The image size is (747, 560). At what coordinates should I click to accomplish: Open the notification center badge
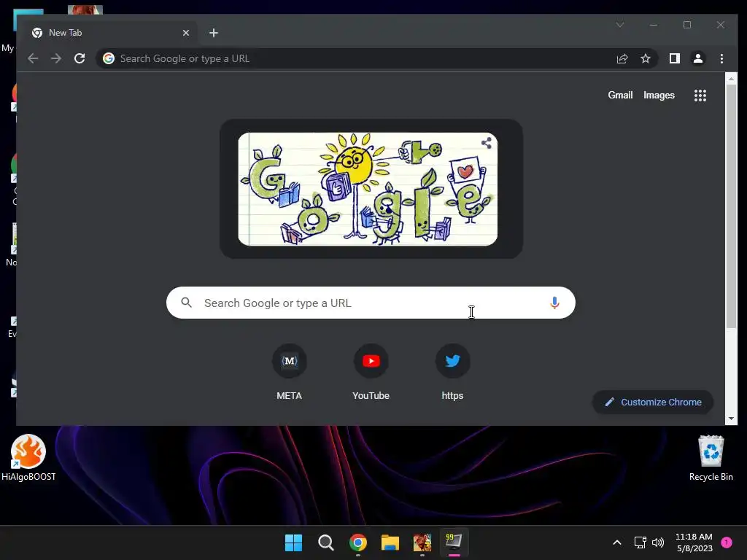click(x=727, y=542)
